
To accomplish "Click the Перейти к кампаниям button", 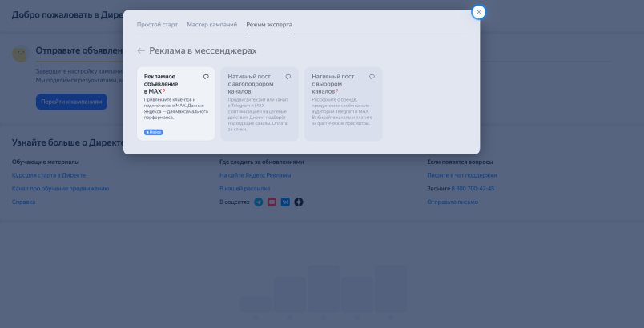I will (71, 102).
